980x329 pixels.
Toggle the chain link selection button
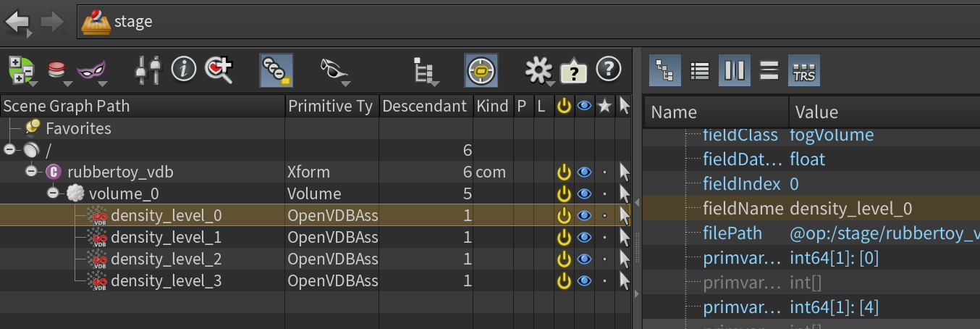(x=276, y=70)
